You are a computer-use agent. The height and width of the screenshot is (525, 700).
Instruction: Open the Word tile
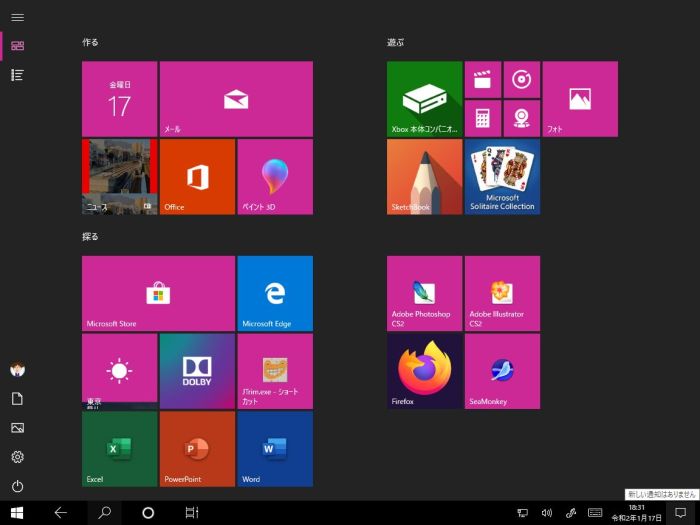(x=275, y=449)
